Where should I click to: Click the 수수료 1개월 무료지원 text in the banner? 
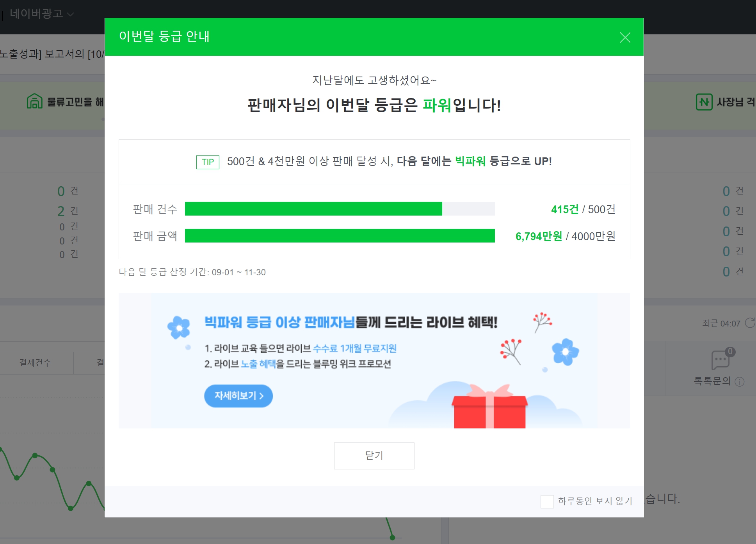click(355, 348)
